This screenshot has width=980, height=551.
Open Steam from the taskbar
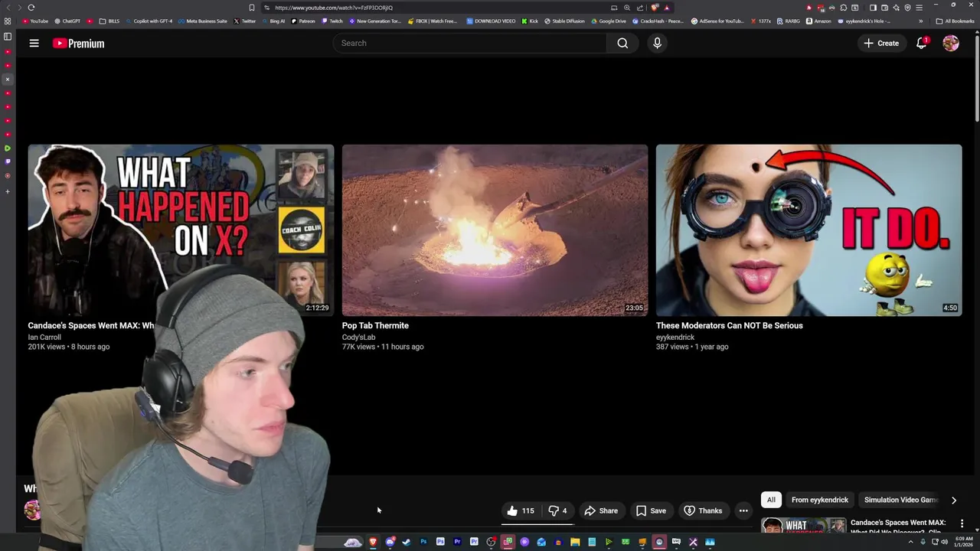coord(407,543)
